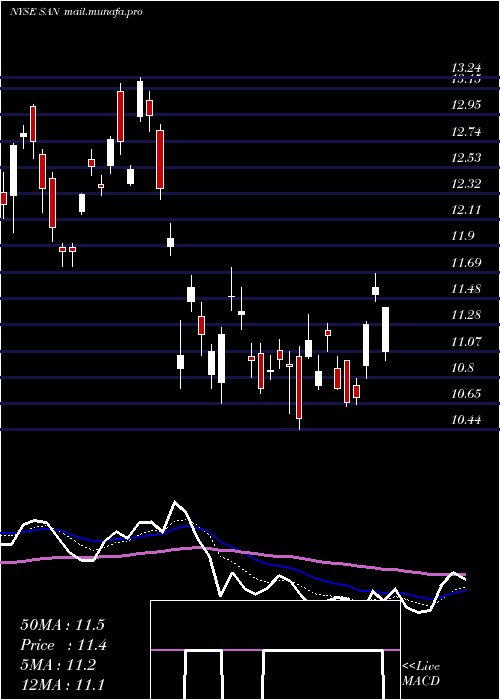Click the NYSE SAN mail.munafa.pro title text
The image size is (500, 700).
point(76,12)
